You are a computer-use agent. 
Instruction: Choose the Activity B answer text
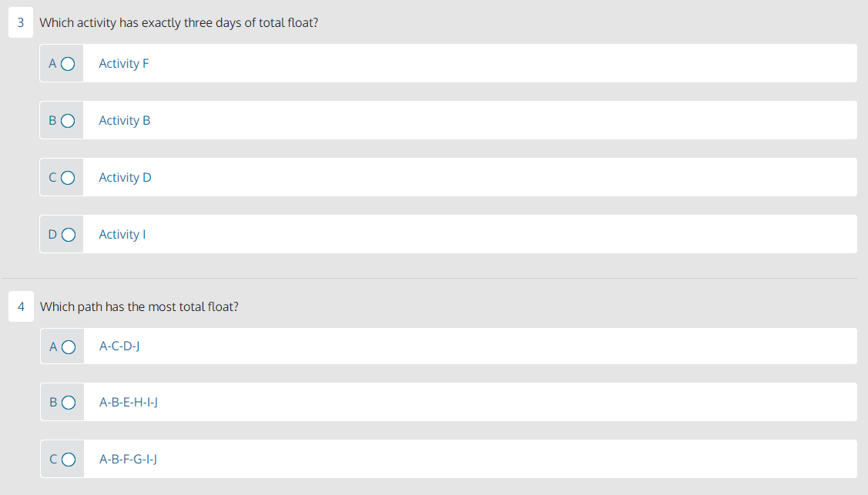tap(125, 121)
